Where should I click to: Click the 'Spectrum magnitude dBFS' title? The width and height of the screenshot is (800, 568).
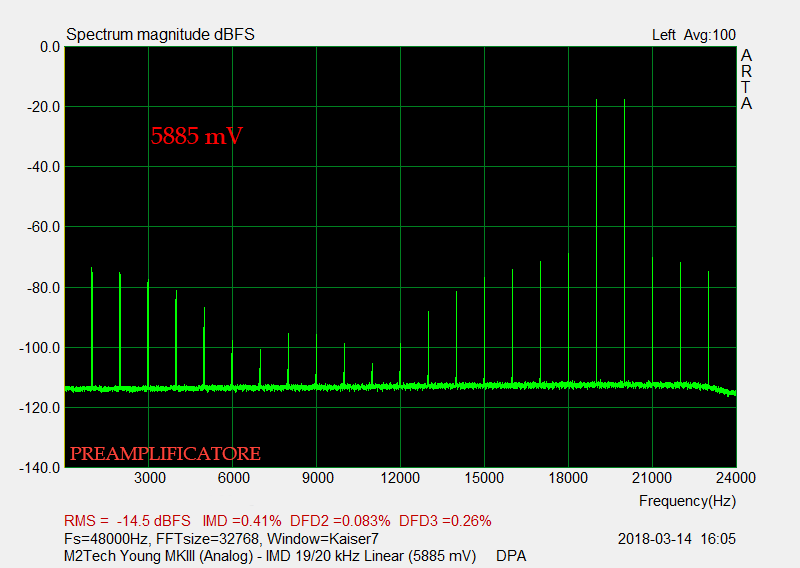[160, 34]
